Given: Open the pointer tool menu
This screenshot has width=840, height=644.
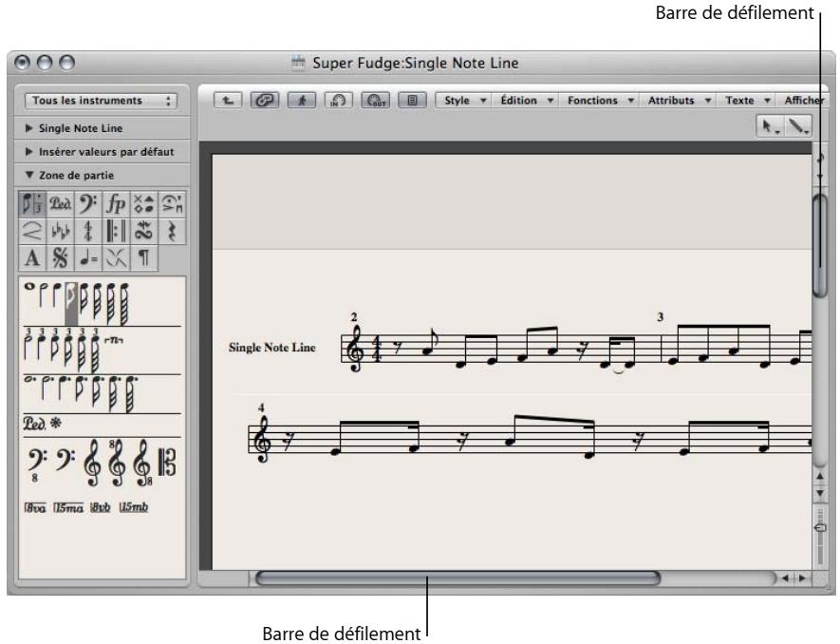Looking at the screenshot, I should [x=770, y=127].
